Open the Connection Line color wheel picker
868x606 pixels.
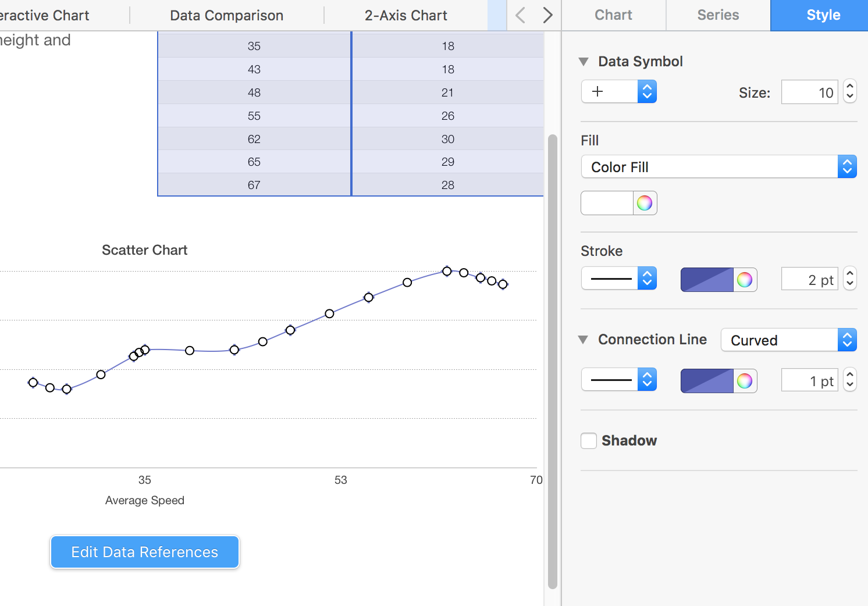[745, 381]
